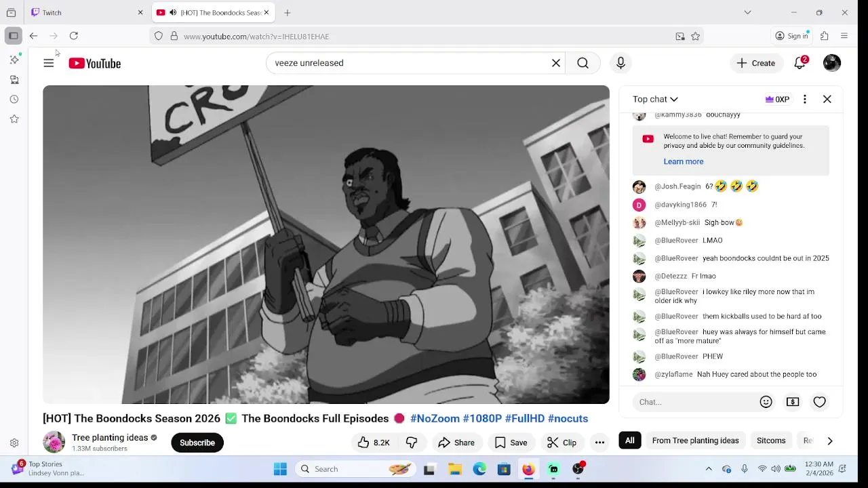
Task: Go back to previous page
Action: (33, 36)
